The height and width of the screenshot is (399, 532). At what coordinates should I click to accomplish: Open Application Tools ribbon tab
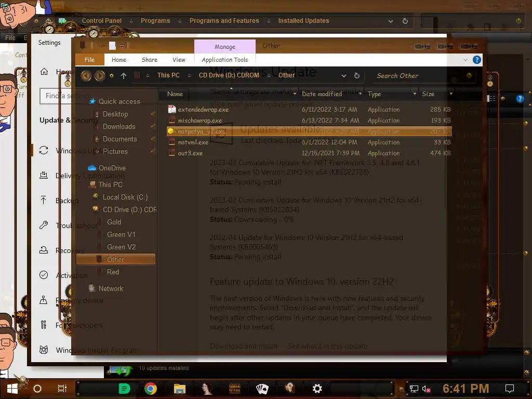click(224, 60)
